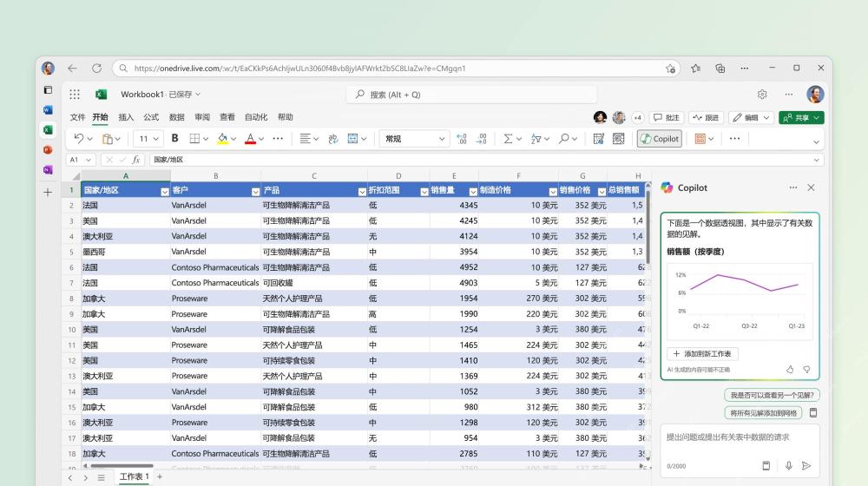Open the font size dropdown
The width and height of the screenshot is (868, 486).
155,139
